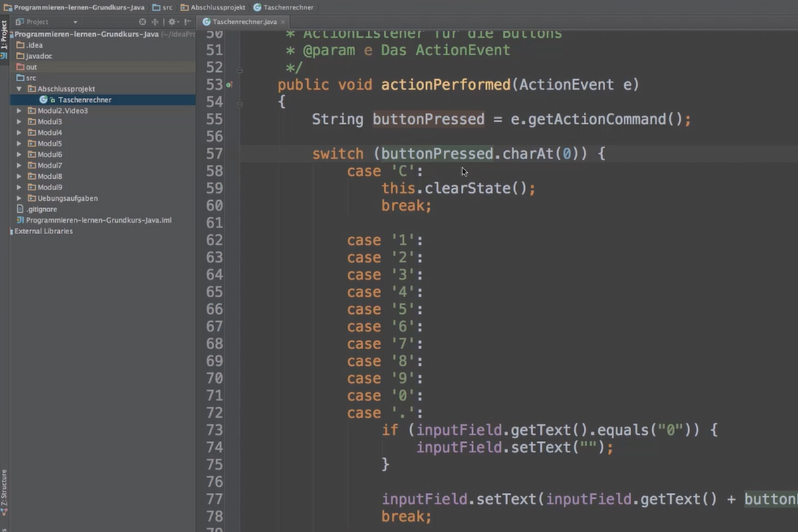Click the project root folder icon in the breadcrumb
This screenshot has width=798, height=532.
[7, 7]
